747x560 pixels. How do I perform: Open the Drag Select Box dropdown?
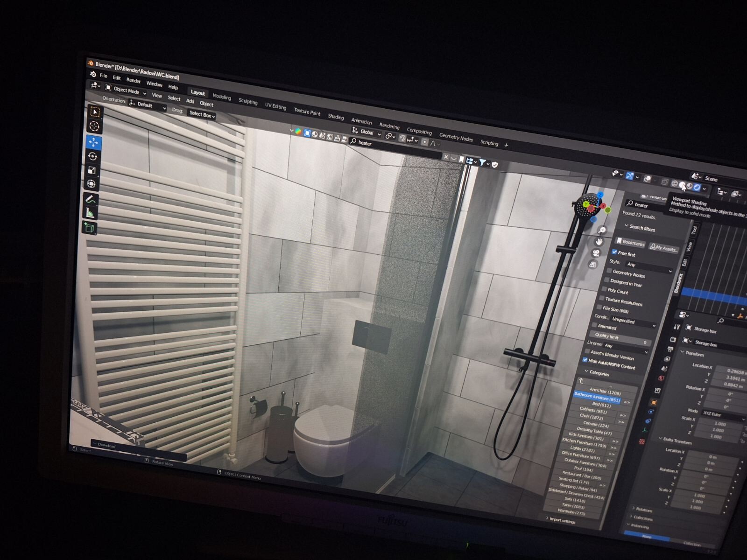[x=202, y=114]
